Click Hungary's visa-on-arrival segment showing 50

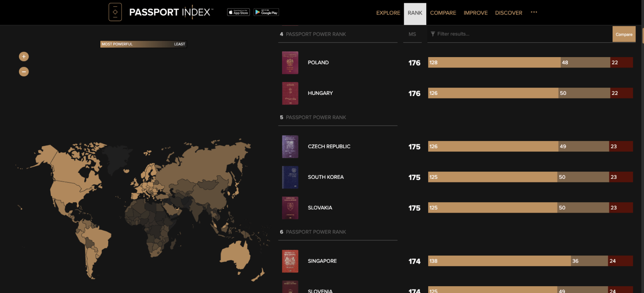tap(584, 93)
